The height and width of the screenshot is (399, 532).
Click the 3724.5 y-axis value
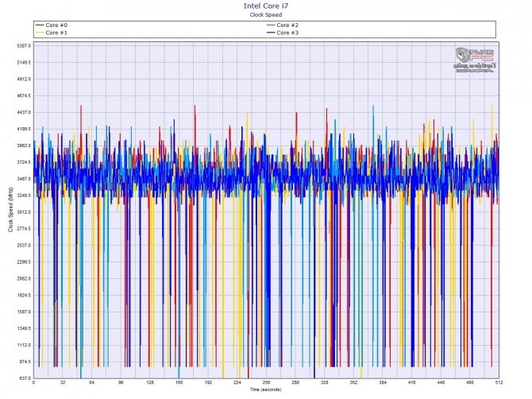tap(24, 162)
